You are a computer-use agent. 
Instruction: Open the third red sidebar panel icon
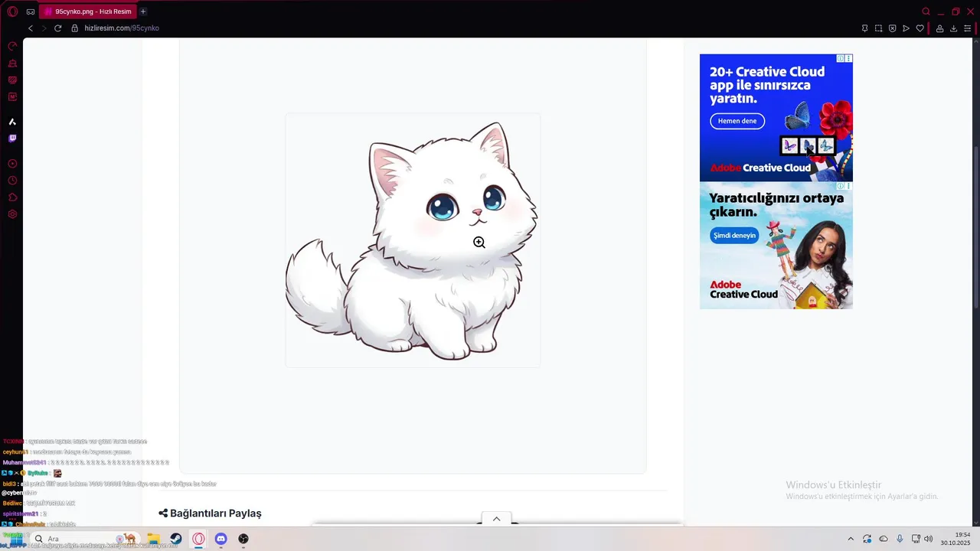(12, 80)
